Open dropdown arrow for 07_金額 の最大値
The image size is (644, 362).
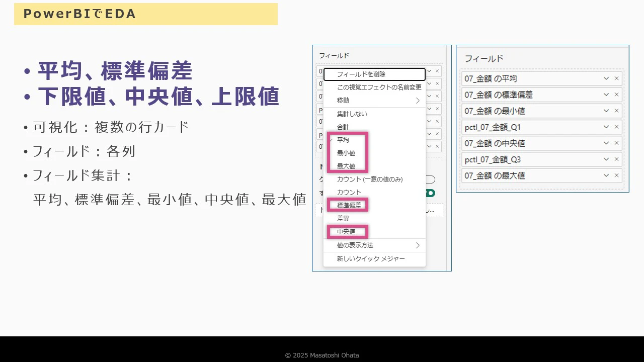click(606, 175)
